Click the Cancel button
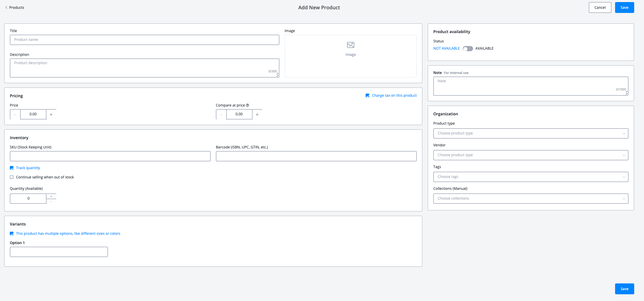Screen dimensions: 644x301 [x=600, y=7]
